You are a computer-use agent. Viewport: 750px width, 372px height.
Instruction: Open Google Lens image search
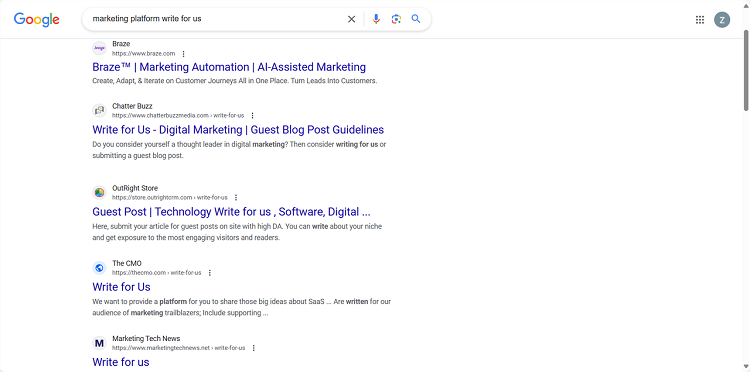396,19
